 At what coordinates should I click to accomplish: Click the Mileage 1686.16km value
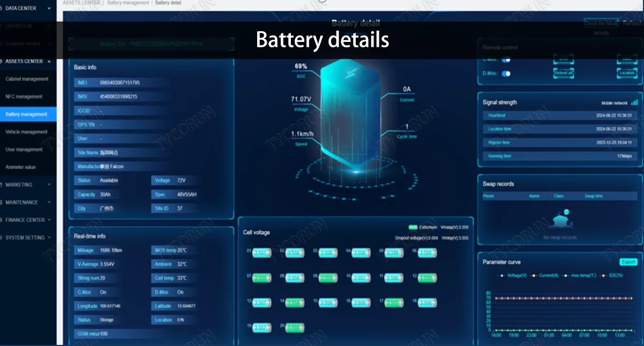point(112,250)
